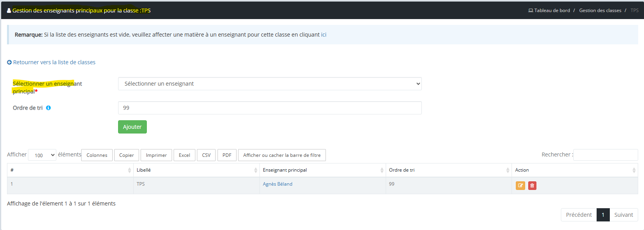The height and width of the screenshot is (230, 644).
Task: Open Gestion des classes breadcrumb
Action: [600, 11]
